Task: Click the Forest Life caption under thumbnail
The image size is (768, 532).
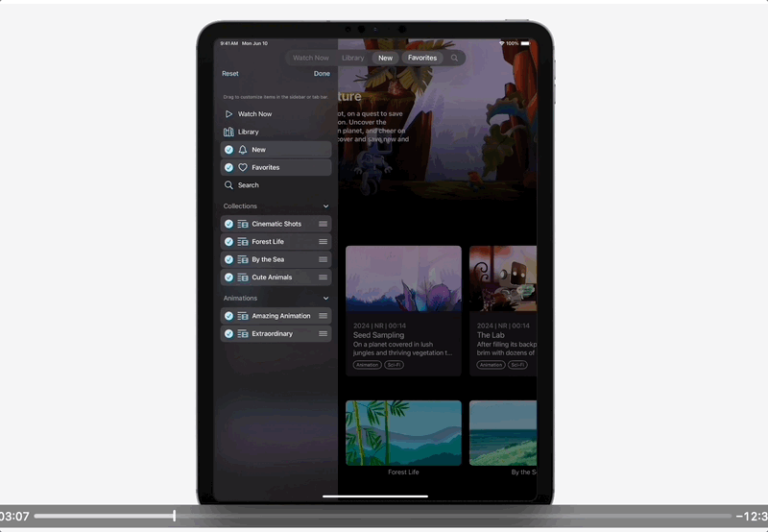Action: pyautogui.click(x=403, y=472)
